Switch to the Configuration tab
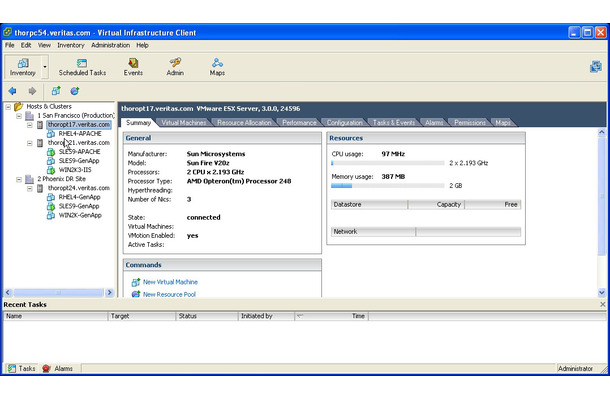The width and height of the screenshot is (610, 400). (344, 123)
